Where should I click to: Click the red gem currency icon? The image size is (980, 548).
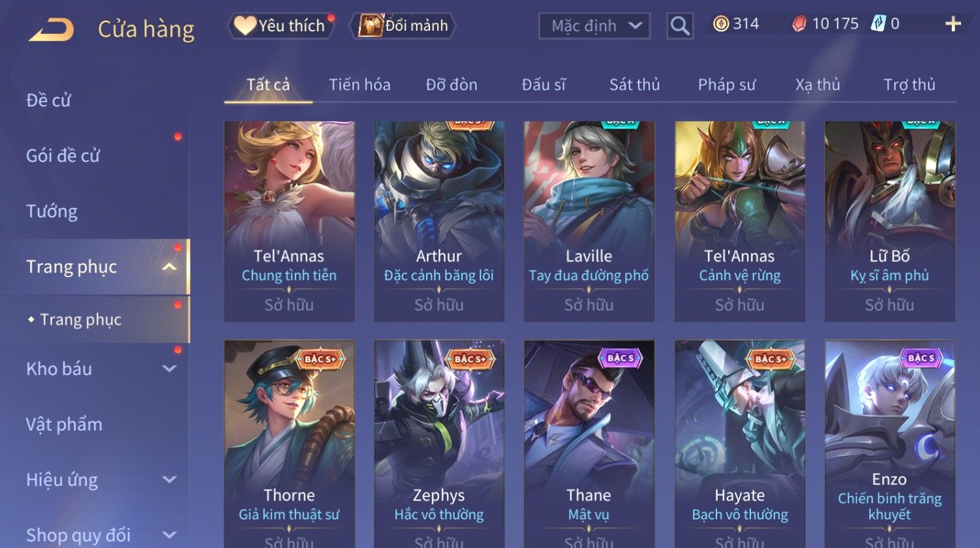[799, 24]
